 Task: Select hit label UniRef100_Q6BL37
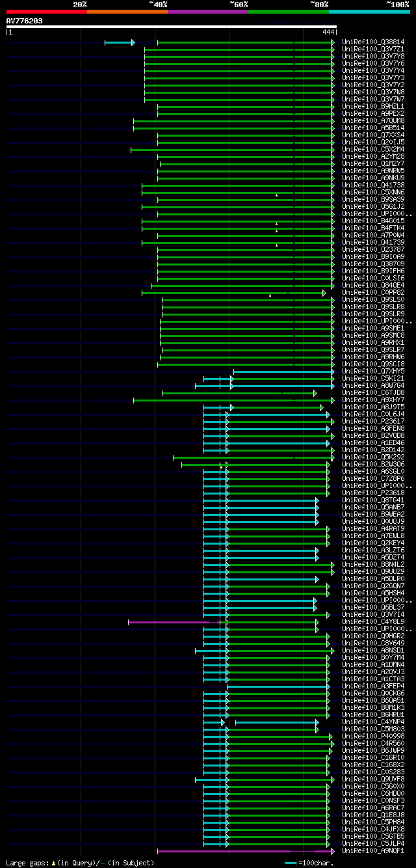(x=373, y=607)
